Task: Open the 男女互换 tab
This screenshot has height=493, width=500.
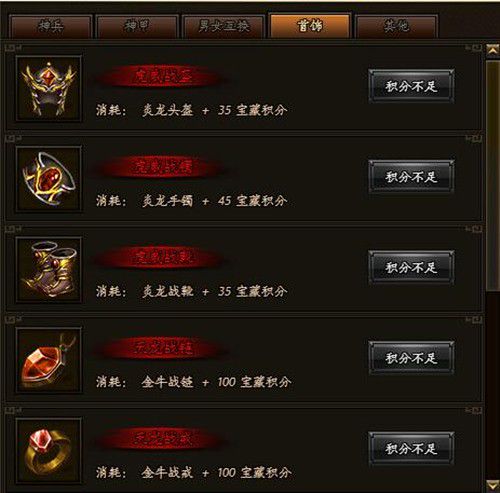Action: 223,26
